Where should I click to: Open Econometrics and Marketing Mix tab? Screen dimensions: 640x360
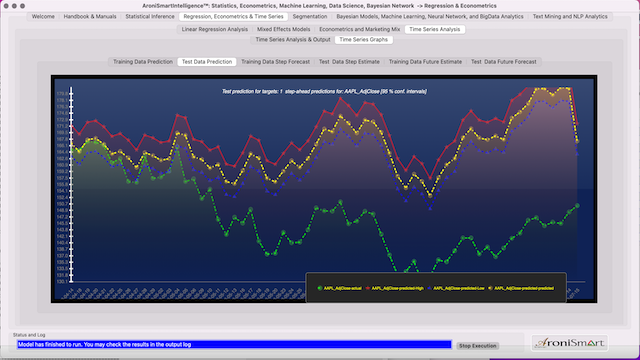click(x=360, y=29)
